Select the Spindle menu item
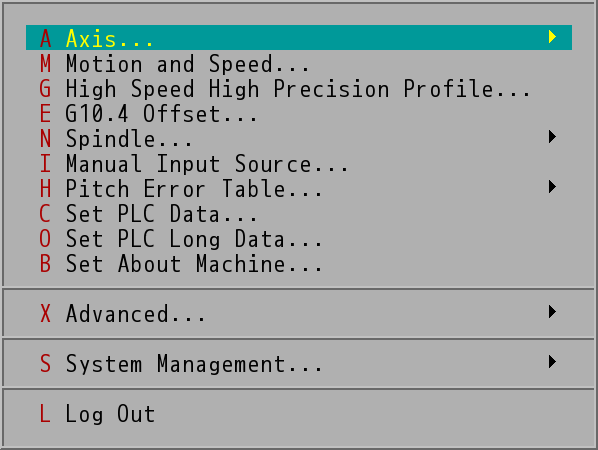598x450 pixels. [299, 138]
